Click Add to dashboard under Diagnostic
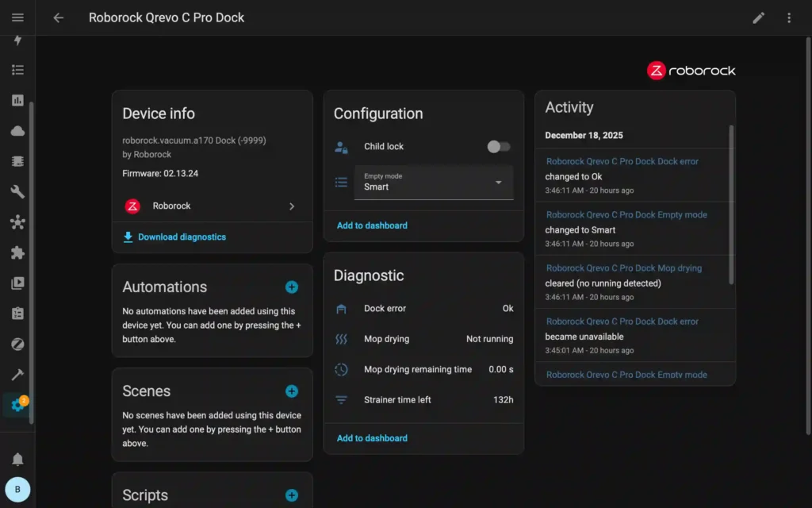This screenshot has width=812, height=508. point(372,438)
